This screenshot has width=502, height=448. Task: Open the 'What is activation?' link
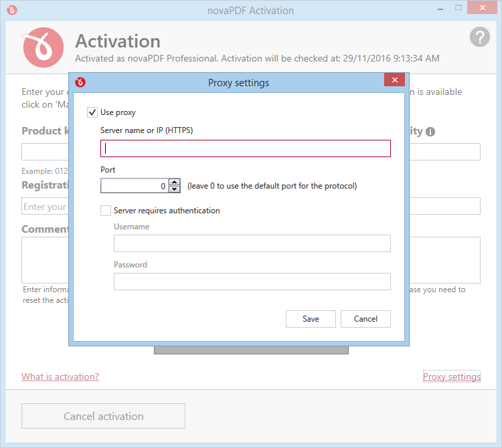(x=60, y=376)
